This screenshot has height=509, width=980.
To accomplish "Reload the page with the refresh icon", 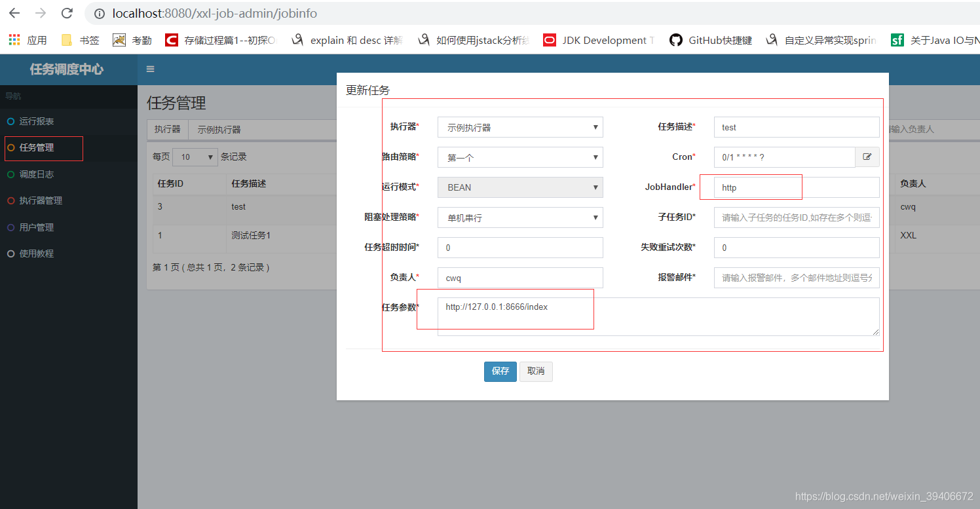I will point(67,13).
